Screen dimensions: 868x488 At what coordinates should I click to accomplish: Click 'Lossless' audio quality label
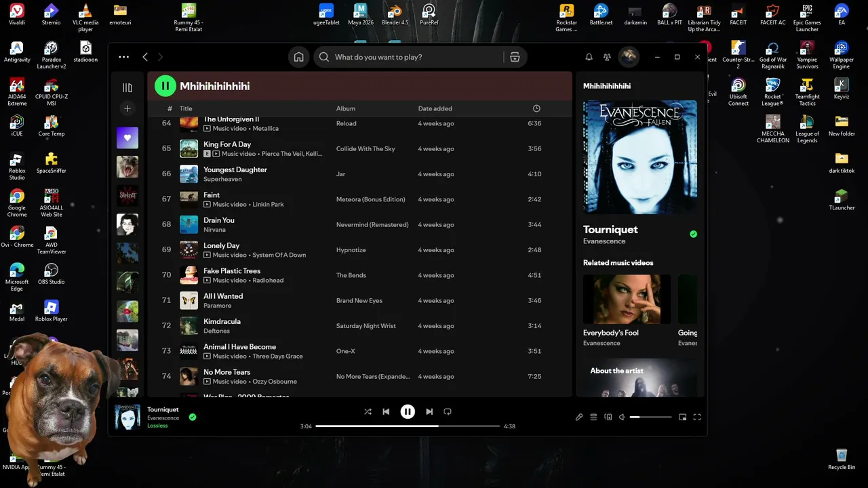click(x=157, y=426)
